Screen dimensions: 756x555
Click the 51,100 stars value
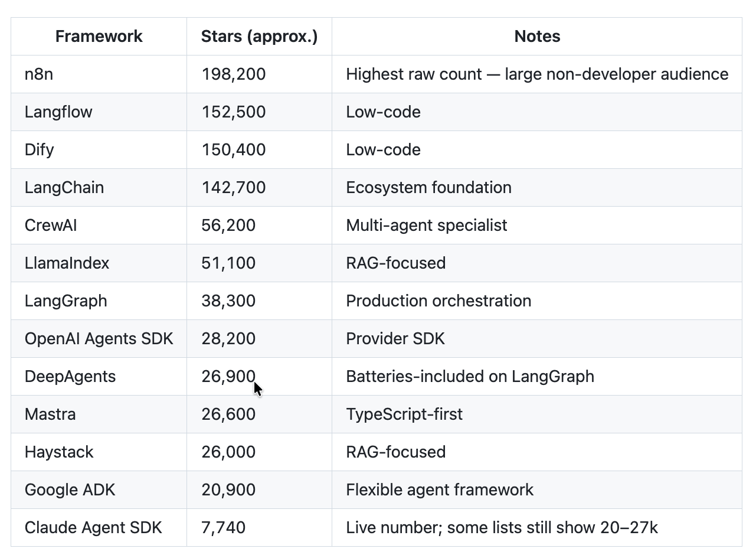pos(228,263)
